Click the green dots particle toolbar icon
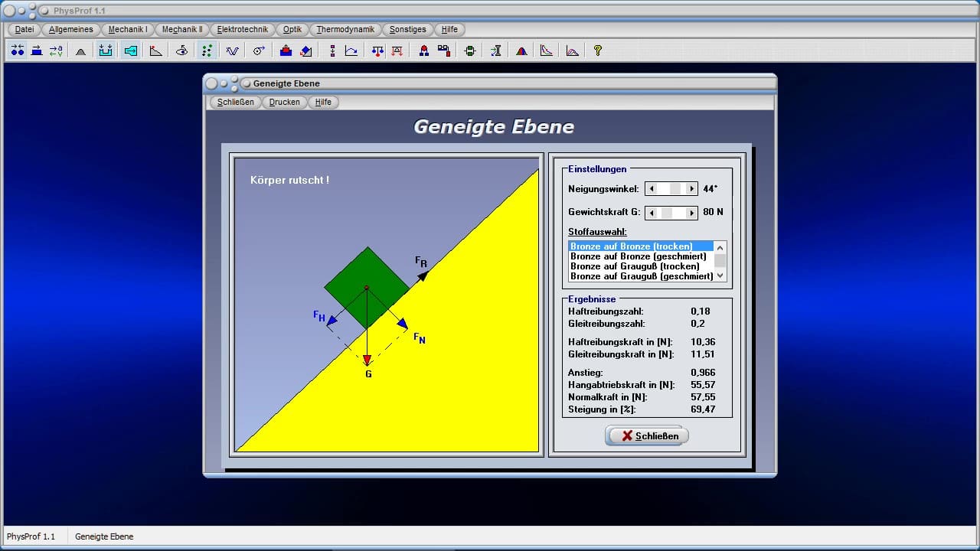Screen dimensions: 980x551 coord(207,51)
